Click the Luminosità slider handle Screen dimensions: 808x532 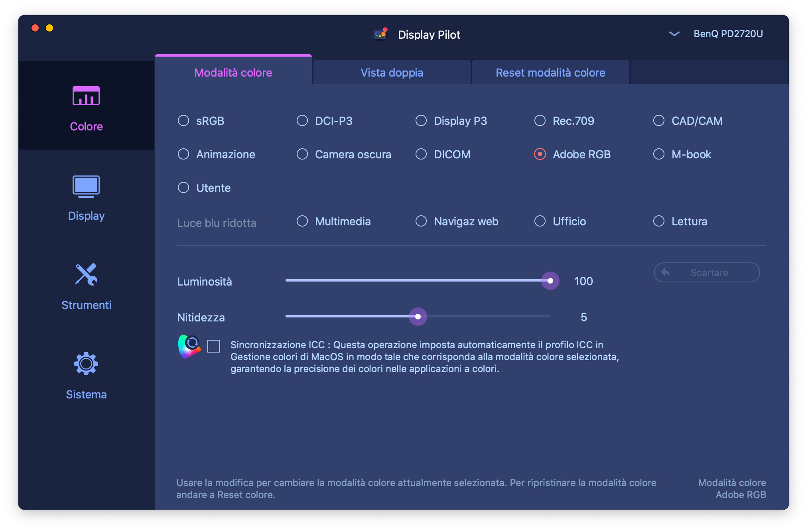coord(550,281)
